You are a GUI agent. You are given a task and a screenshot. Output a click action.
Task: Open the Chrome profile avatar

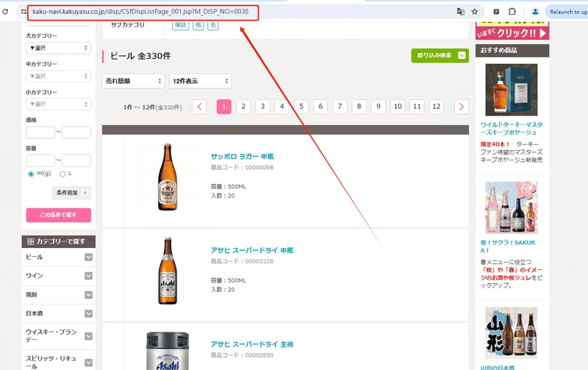click(535, 12)
